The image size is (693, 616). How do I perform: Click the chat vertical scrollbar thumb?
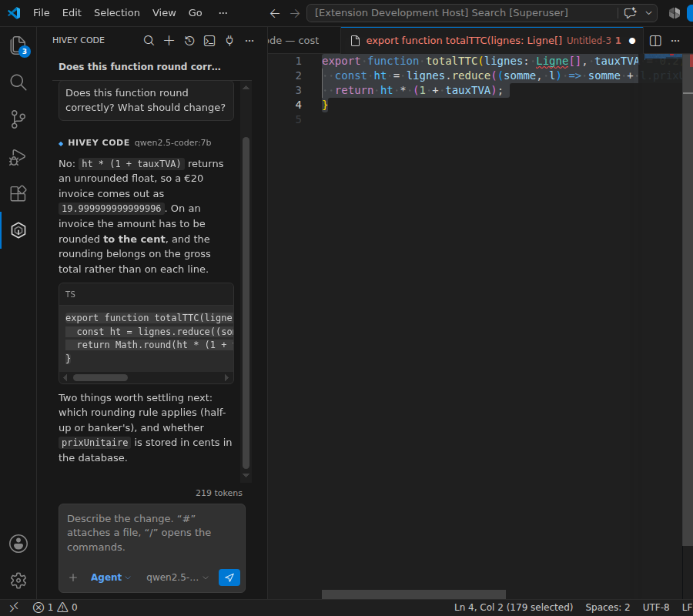coord(246,303)
